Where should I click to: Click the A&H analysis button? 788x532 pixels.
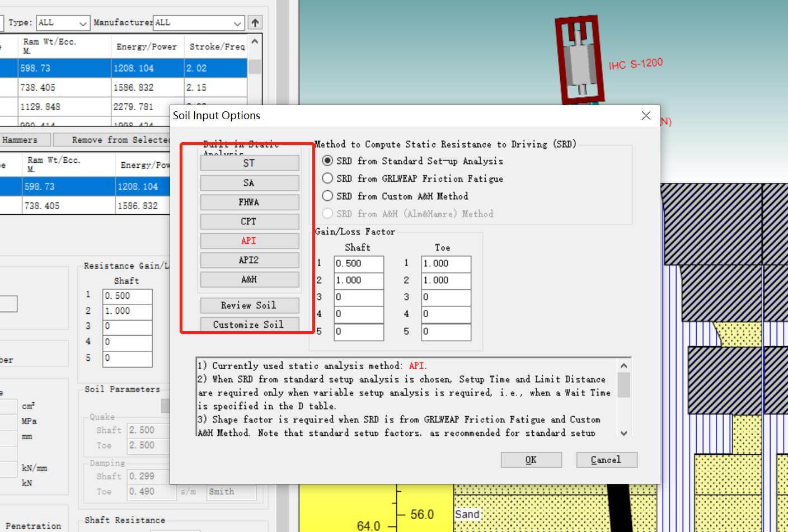[x=249, y=279]
